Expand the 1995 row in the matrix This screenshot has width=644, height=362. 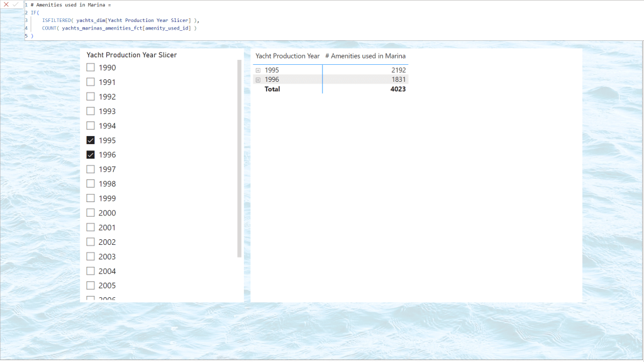pos(258,71)
